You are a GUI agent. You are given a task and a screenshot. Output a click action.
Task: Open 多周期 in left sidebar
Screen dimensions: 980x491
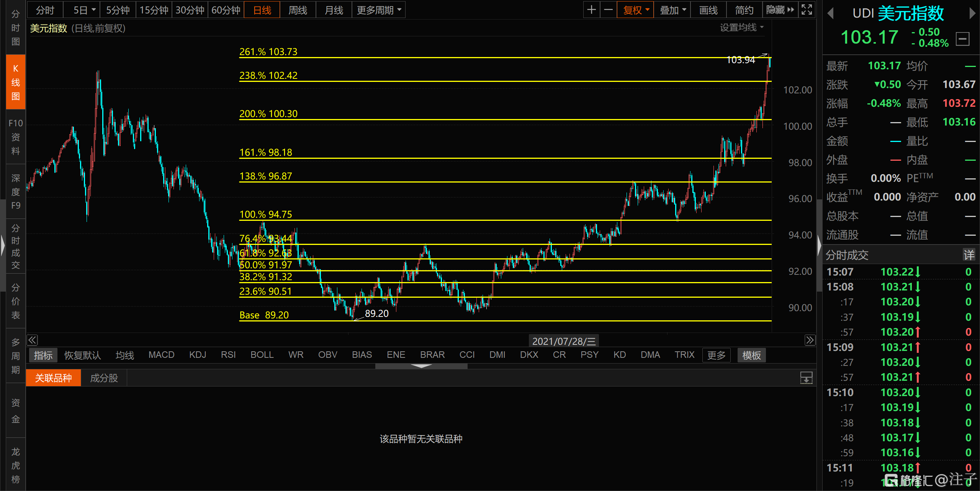click(15, 356)
